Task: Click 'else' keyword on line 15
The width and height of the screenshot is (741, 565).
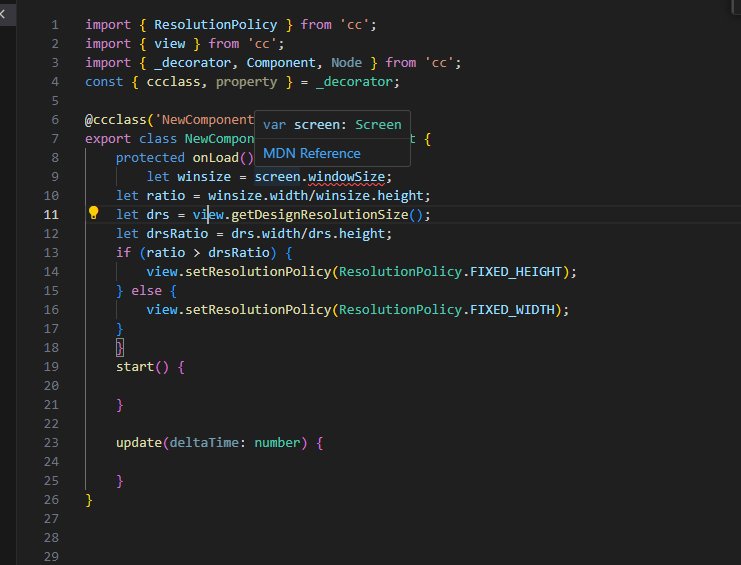Action: point(146,291)
